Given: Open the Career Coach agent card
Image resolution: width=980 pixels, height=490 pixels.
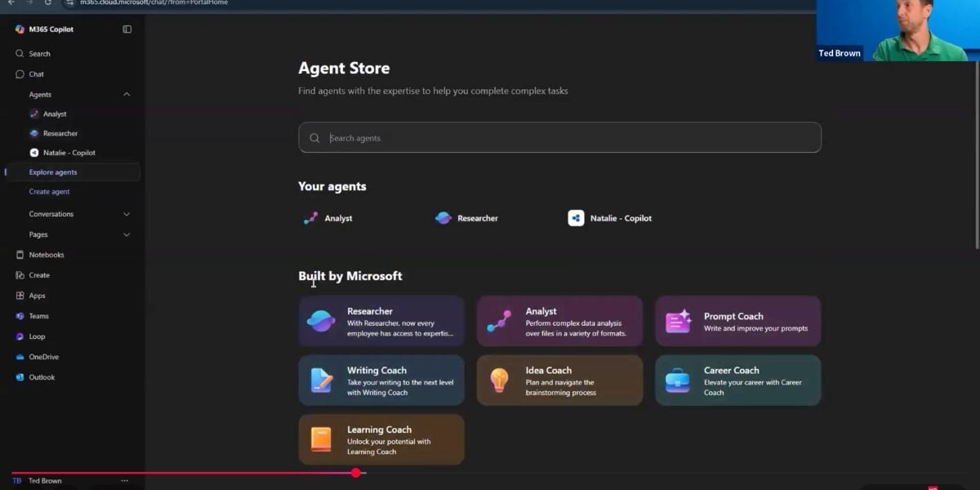Looking at the screenshot, I should pos(737,381).
